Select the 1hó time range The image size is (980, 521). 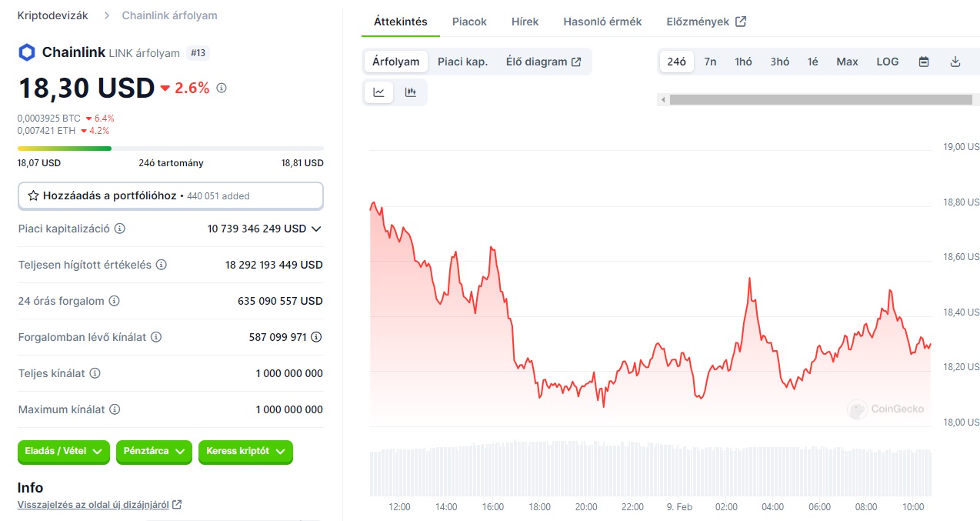pyautogui.click(x=743, y=62)
